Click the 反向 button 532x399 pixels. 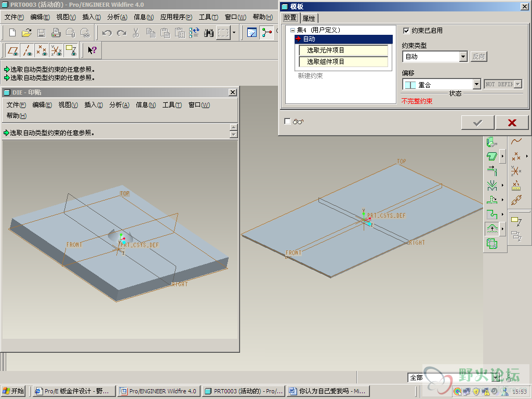tap(478, 56)
